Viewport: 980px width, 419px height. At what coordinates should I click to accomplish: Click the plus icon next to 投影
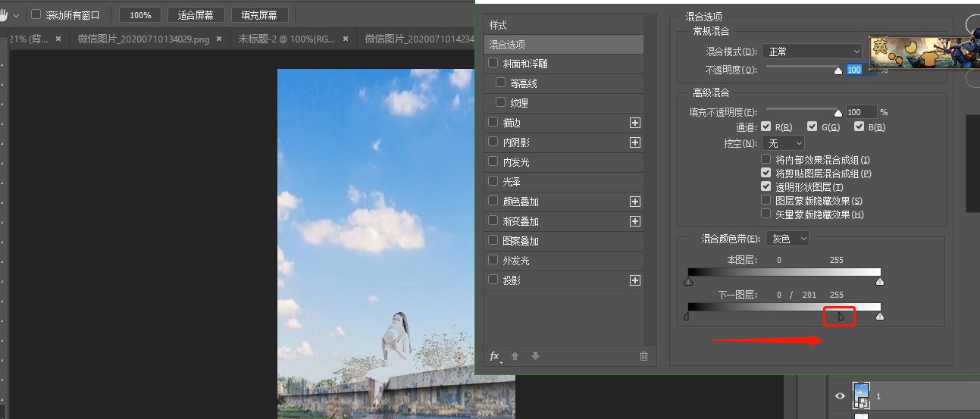coord(635,280)
